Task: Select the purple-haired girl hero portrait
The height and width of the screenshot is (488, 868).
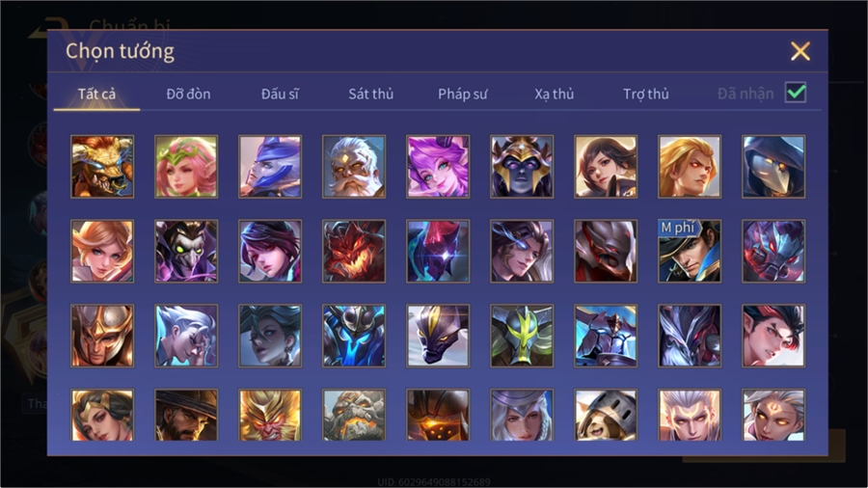Action: click(x=438, y=167)
